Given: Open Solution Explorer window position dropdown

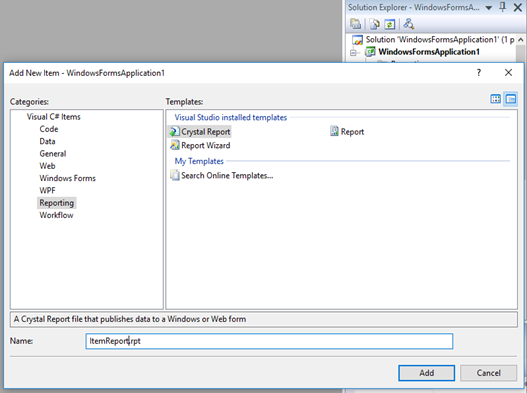Looking at the screenshot, I should [x=489, y=7].
